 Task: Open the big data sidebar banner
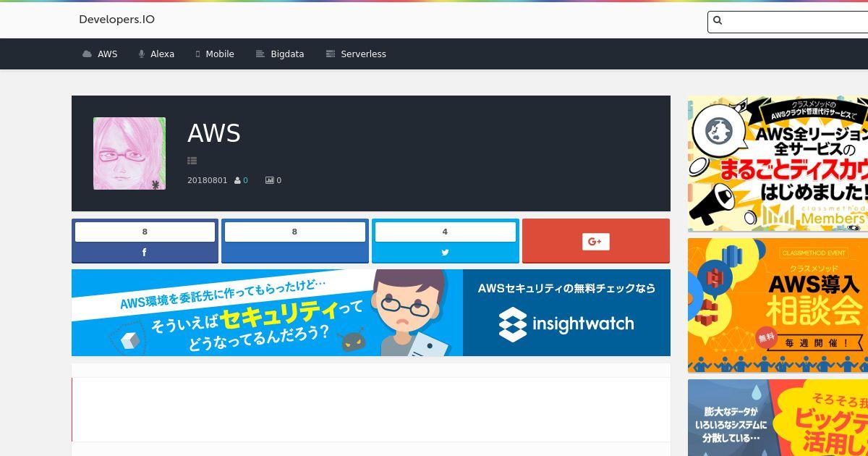pos(778,418)
